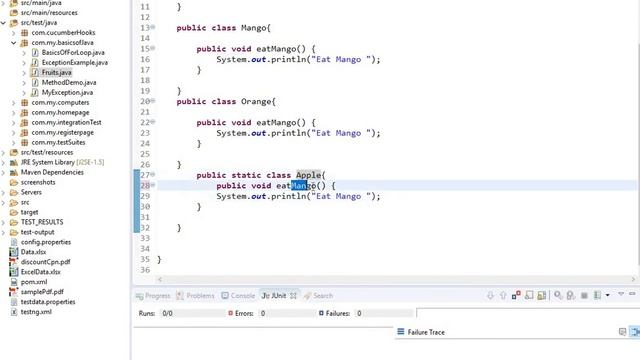Expand the TEST_RESULTS folder

[3, 222]
